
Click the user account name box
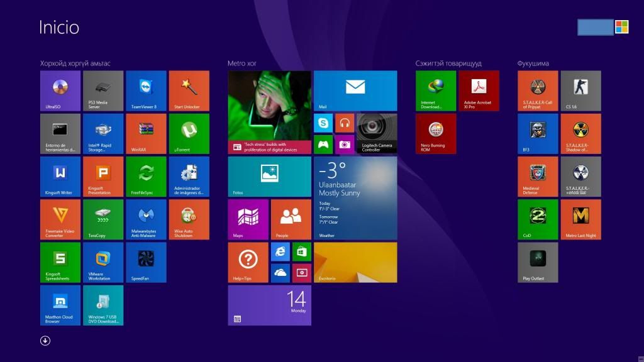pos(595,27)
